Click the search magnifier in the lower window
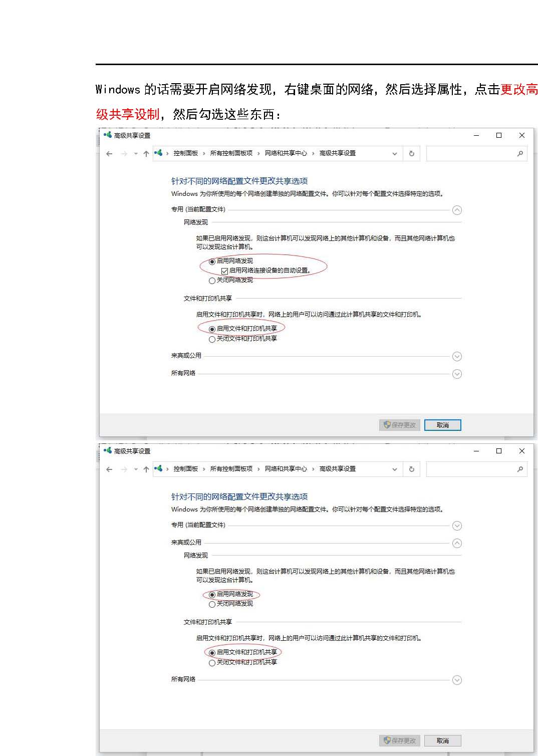Screen dimensions: 538x756 coord(520,469)
